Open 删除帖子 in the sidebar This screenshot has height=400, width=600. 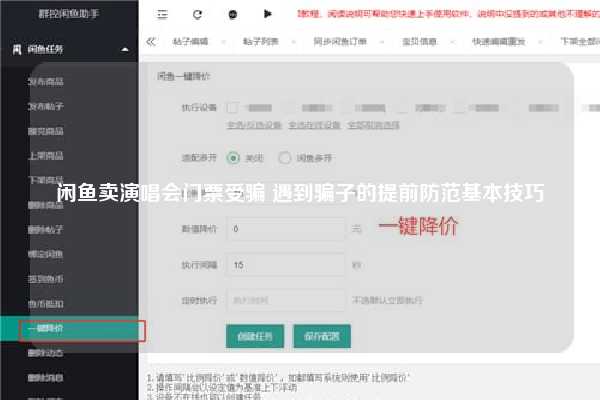[46, 230]
